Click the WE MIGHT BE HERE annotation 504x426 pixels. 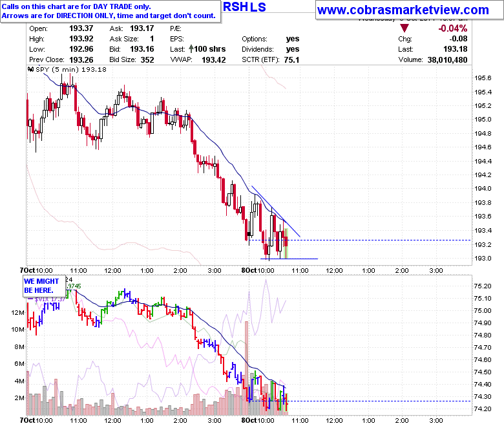44,286
